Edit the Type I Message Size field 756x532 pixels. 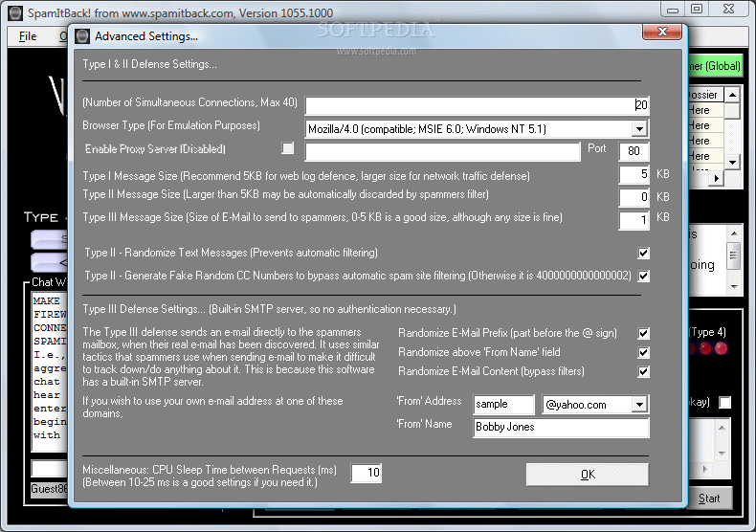click(634, 174)
